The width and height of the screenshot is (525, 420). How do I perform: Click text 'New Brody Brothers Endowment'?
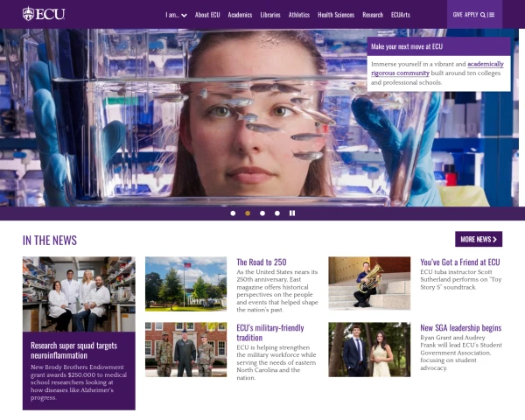77,367
